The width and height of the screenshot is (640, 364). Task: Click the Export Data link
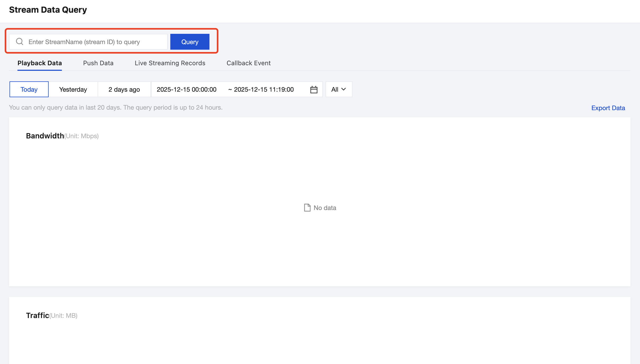tap(608, 108)
